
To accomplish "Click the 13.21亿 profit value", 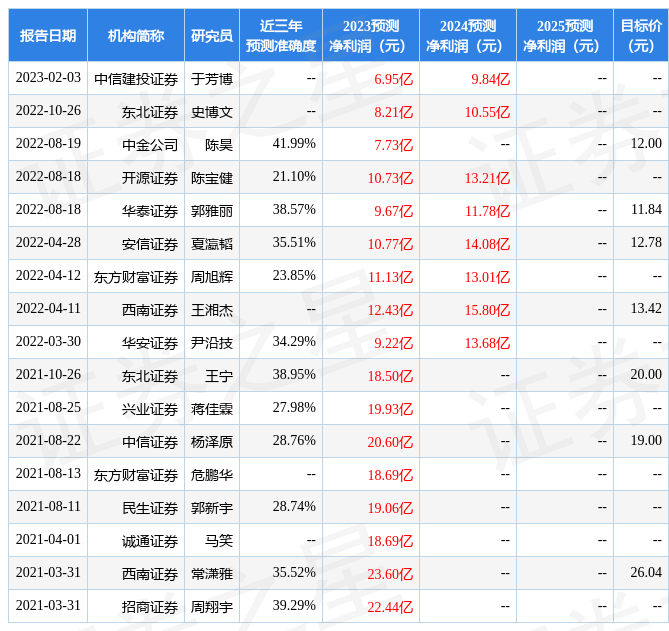I will pyautogui.click(x=487, y=178).
